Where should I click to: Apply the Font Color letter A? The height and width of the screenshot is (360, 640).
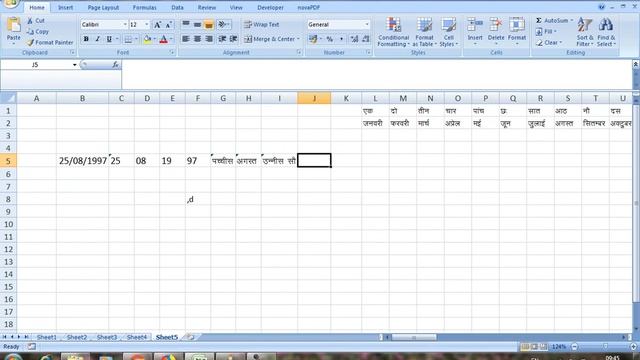[x=164, y=39]
